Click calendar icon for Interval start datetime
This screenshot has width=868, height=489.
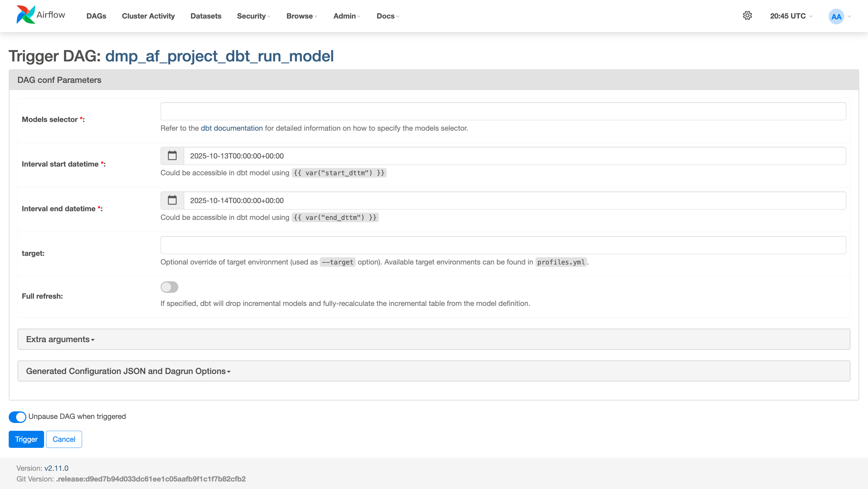tap(172, 156)
